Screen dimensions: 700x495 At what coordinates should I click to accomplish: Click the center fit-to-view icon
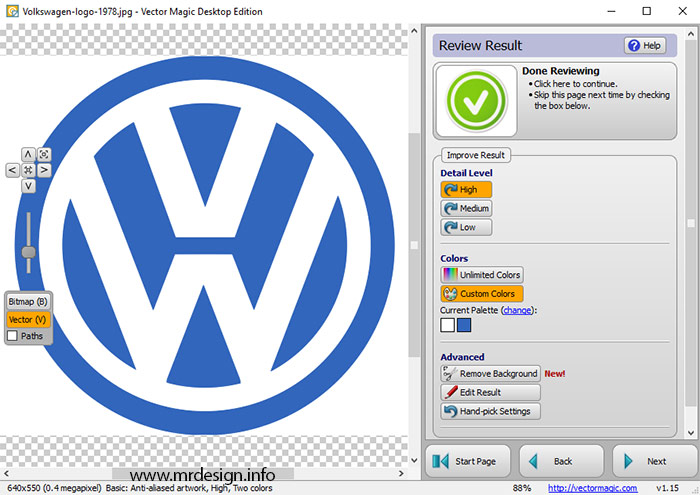(x=28, y=170)
